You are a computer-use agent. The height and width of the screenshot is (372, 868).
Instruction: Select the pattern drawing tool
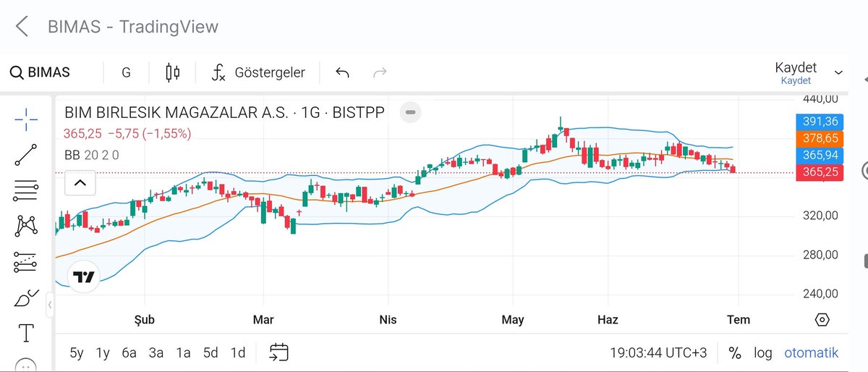pyautogui.click(x=26, y=227)
